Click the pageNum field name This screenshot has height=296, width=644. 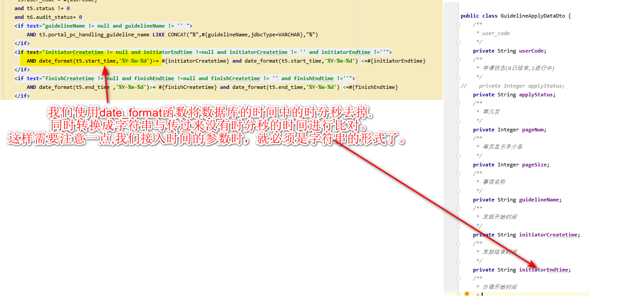pyautogui.click(x=533, y=130)
